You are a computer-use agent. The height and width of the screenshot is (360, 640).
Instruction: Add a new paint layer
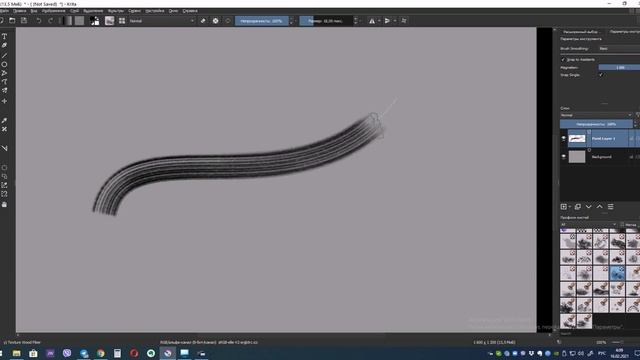pos(564,207)
